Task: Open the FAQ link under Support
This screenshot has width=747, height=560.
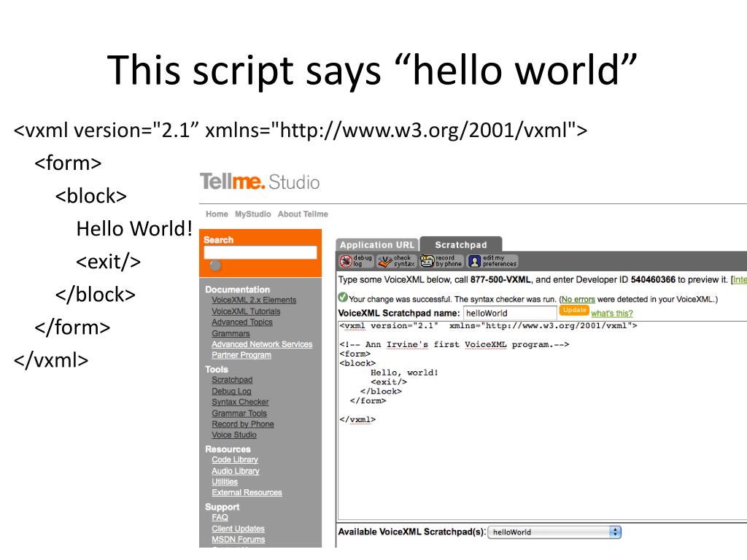Action: (220, 518)
